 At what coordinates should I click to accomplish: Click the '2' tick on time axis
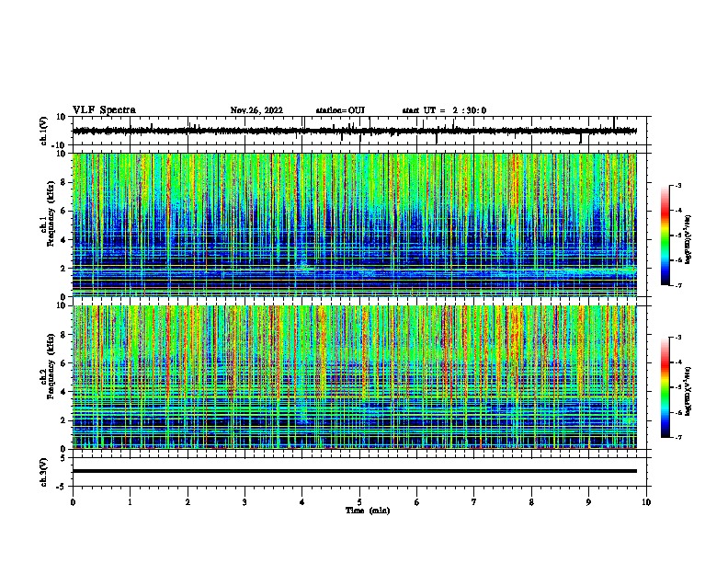pos(188,502)
